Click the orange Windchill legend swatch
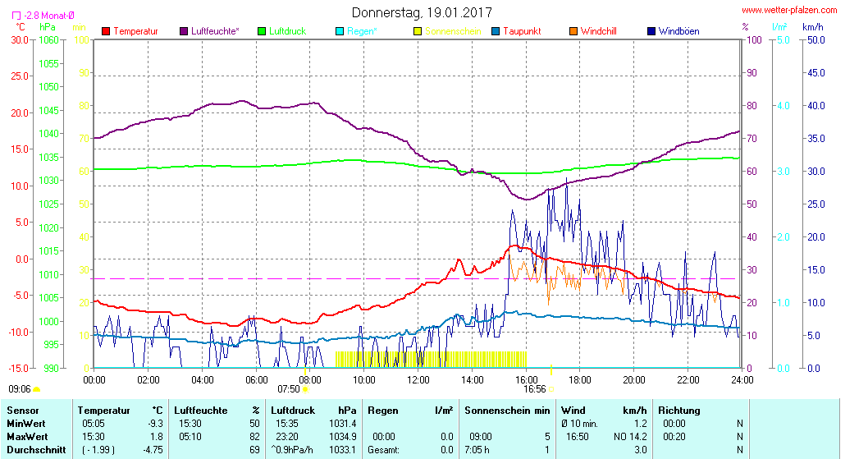The width and height of the screenshot is (868, 459). coord(573,31)
